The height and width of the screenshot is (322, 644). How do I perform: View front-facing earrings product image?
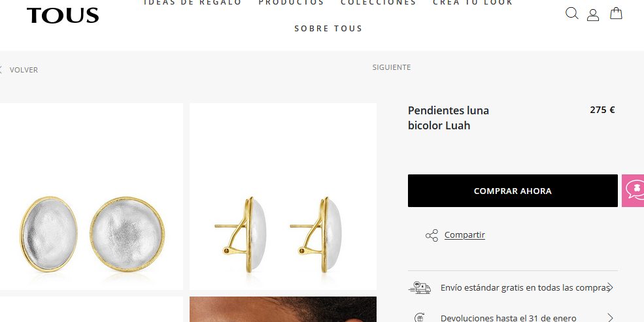point(91,197)
